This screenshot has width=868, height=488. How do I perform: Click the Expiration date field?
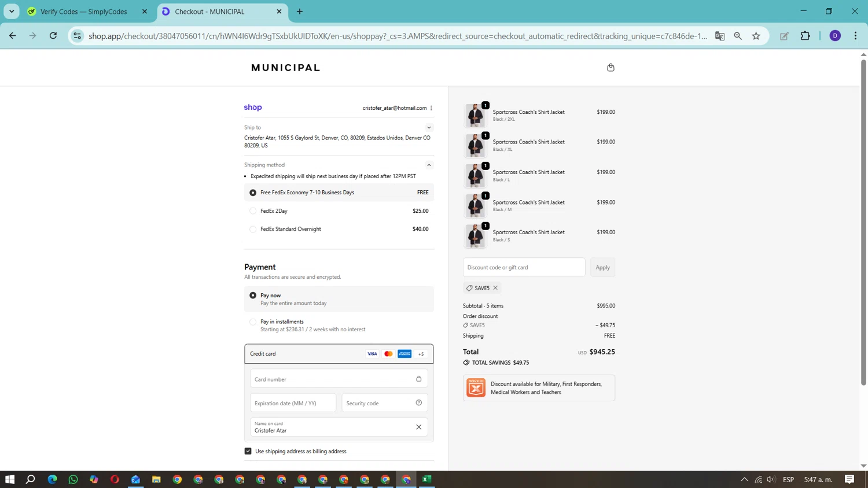[293, 403]
